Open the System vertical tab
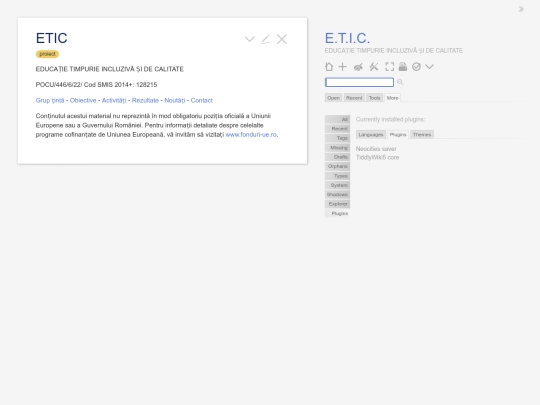Image resolution: width=540 pixels, height=405 pixels. (338, 185)
